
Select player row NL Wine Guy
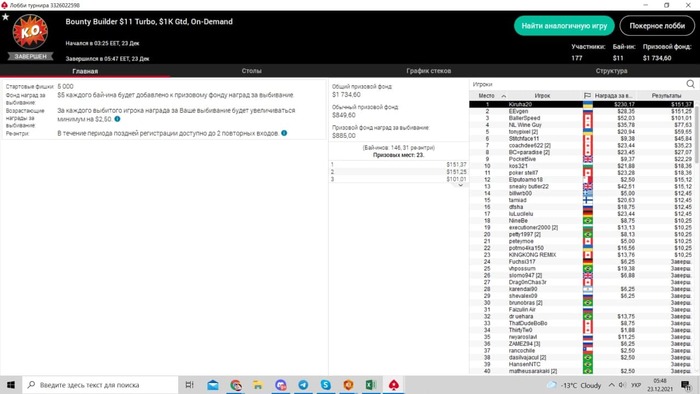(581, 125)
